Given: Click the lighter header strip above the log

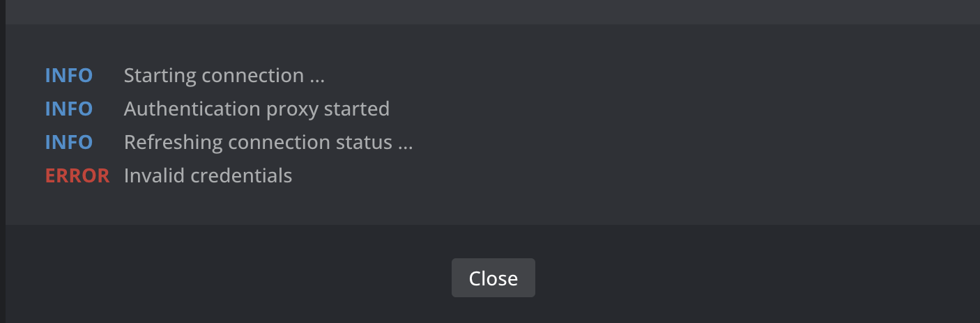Looking at the screenshot, I should point(493,12).
